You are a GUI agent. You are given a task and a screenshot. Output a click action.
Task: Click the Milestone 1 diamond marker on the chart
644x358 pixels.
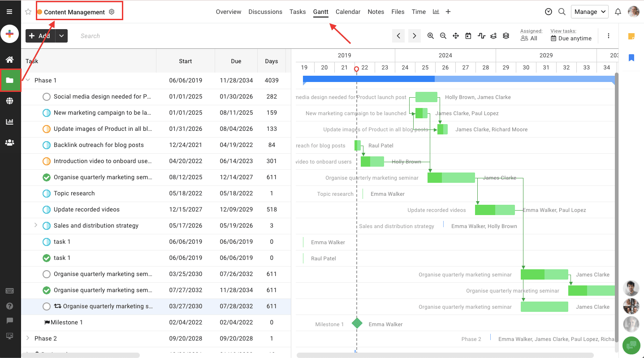pos(357,323)
